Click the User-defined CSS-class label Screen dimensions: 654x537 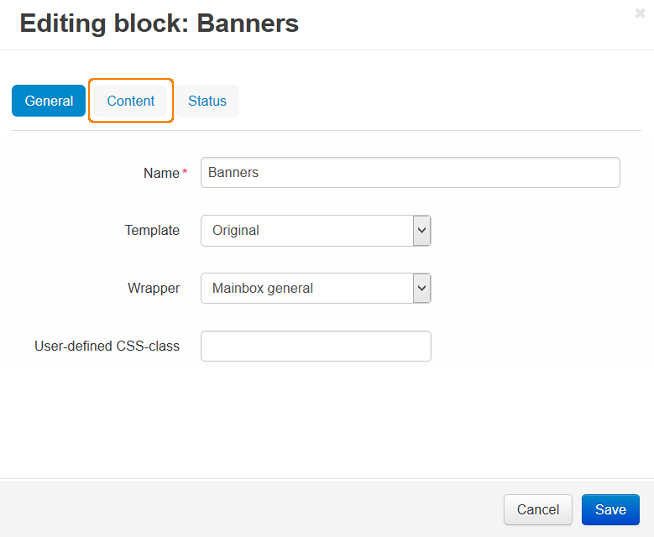pyautogui.click(x=107, y=346)
